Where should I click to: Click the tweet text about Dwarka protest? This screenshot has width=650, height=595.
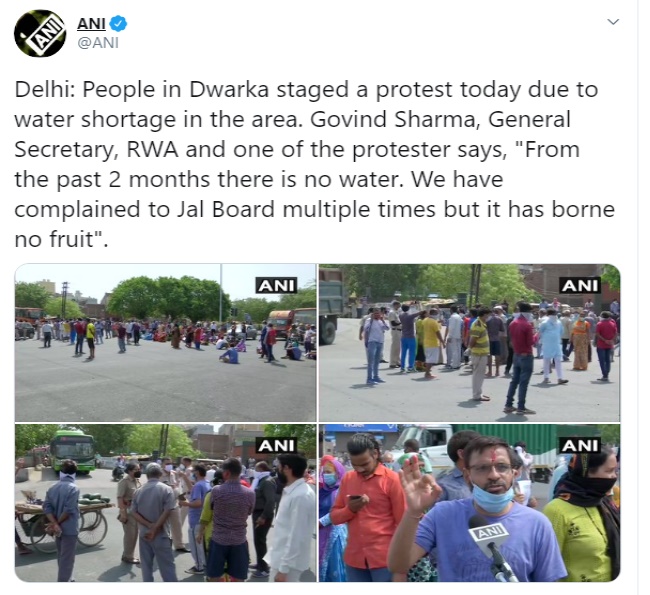[x=314, y=164]
